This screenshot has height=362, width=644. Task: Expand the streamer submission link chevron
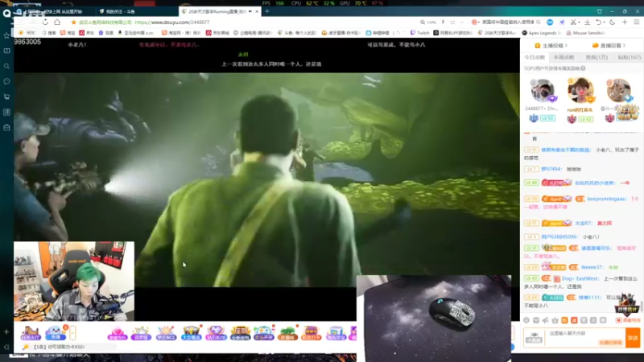click(566, 46)
